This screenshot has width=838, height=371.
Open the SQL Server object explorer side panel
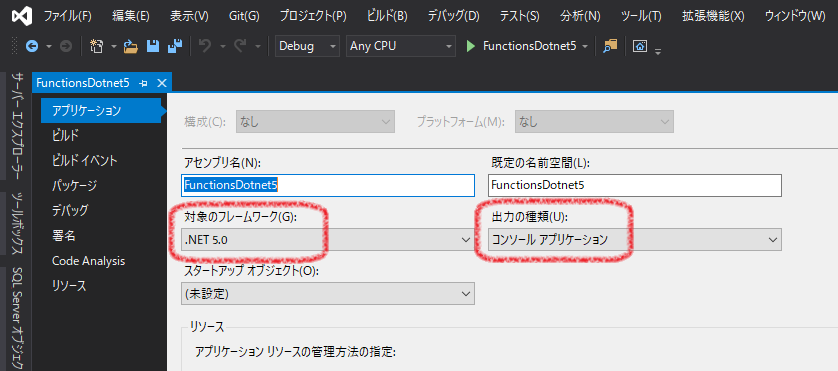coord(18,319)
